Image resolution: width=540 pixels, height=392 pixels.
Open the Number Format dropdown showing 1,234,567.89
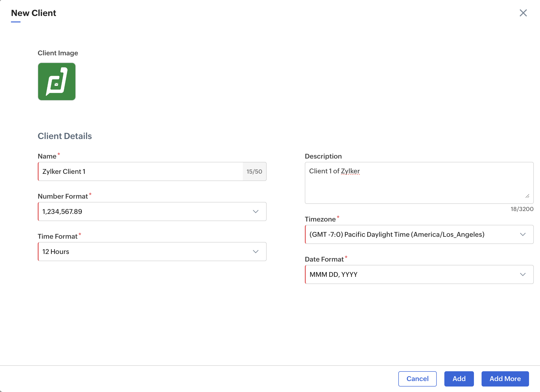[x=143, y=211]
